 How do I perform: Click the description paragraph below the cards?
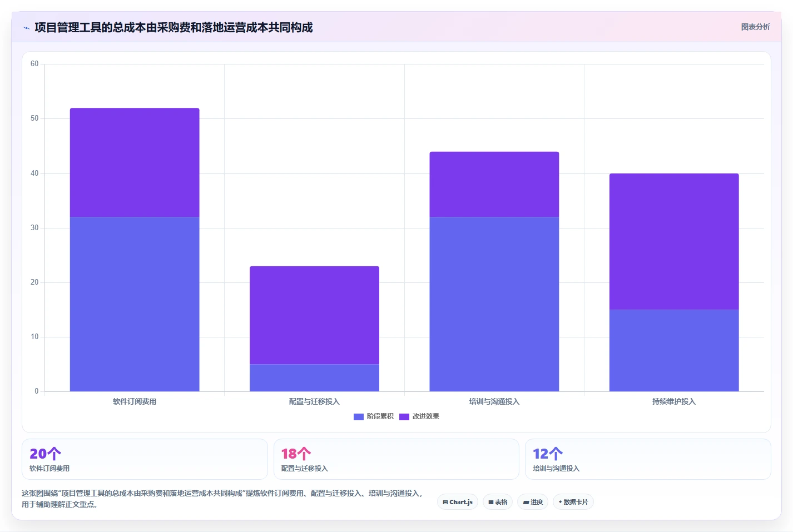222,499
